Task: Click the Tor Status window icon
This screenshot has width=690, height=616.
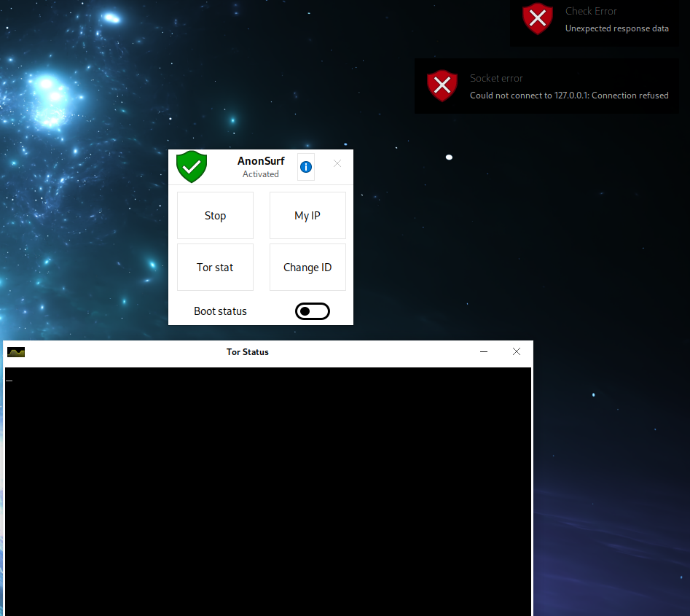Action: coord(16,352)
